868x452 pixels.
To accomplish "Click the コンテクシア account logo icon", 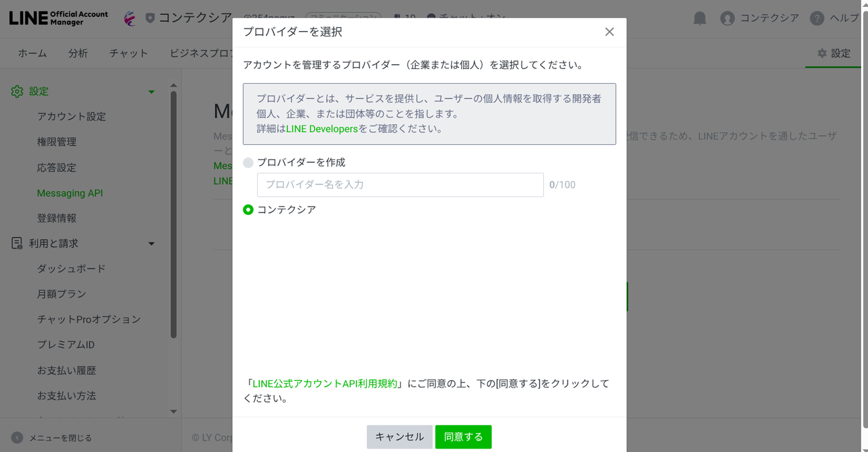I will pyautogui.click(x=130, y=18).
